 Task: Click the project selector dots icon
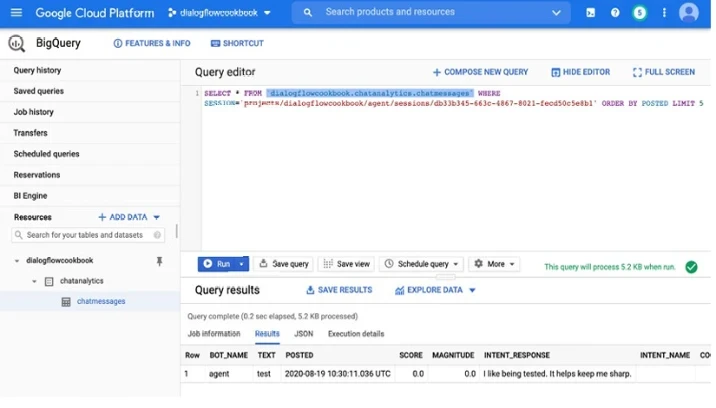(x=172, y=13)
